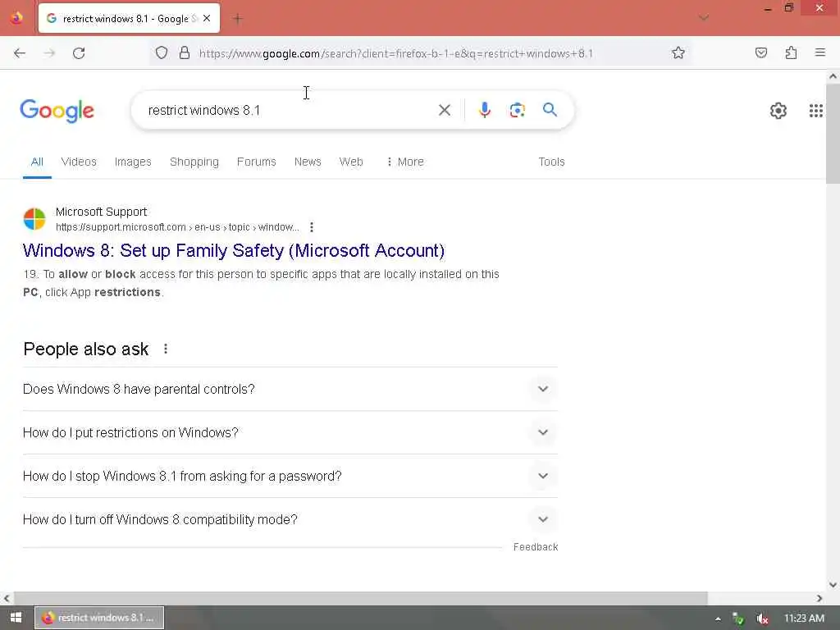Screen dimensions: 840x630
Task: Click the Google logo
Action: 57,111
